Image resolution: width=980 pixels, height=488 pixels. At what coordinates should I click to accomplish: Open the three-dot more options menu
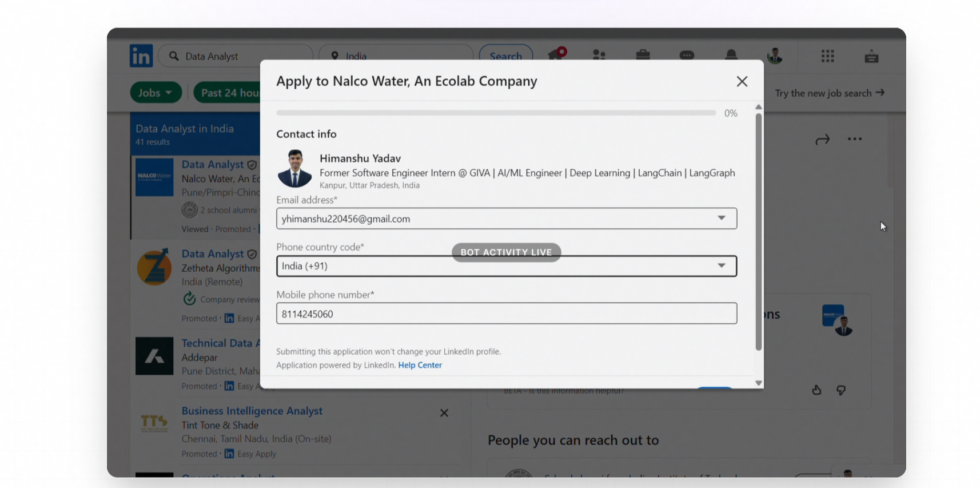point(855,139)
